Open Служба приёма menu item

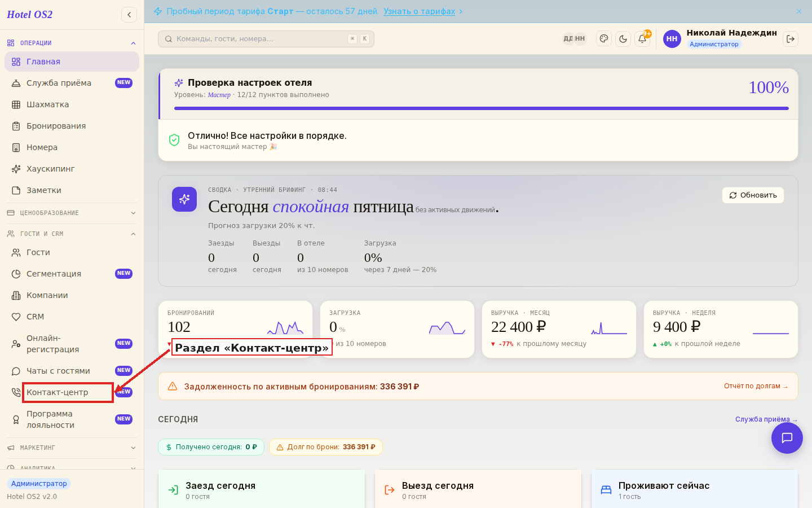point(72,83)
